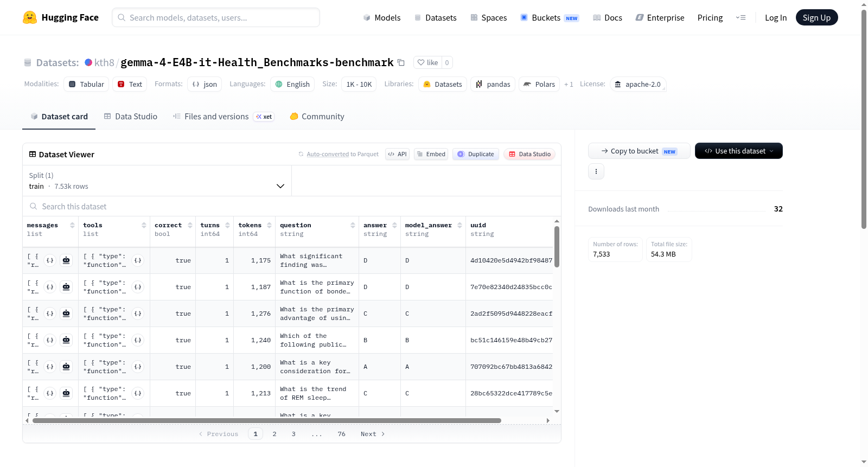Open JSON viewer for first row tools

[138, 260]
